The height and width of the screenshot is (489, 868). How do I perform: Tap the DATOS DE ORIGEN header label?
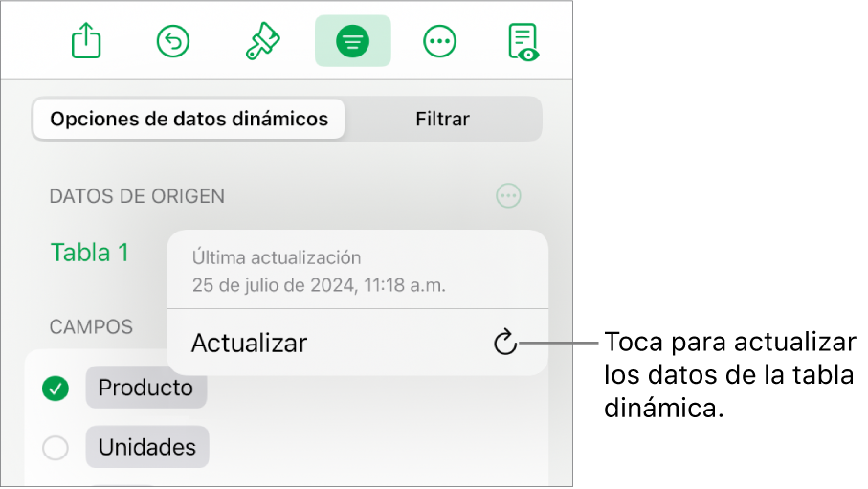[137, 196]
